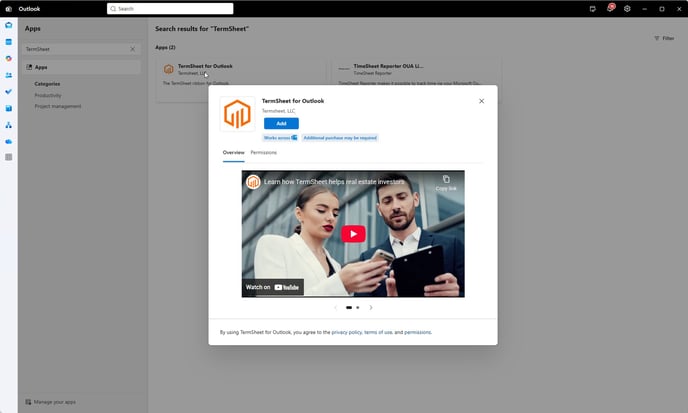Switch to the Permissions tab
The height and width of the screenshot is (413, 688).
(263, 153)
